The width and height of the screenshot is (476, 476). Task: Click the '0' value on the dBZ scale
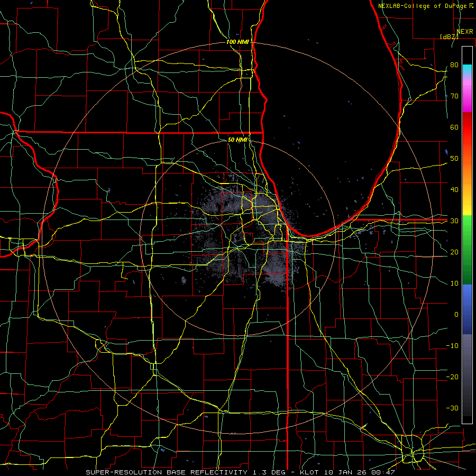point(456,315)
